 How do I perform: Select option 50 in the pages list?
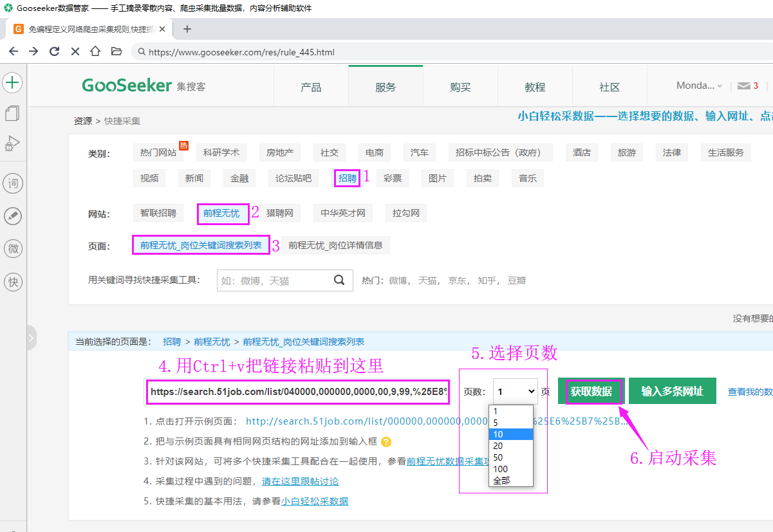pyautogui.click(x=511, y=457)
